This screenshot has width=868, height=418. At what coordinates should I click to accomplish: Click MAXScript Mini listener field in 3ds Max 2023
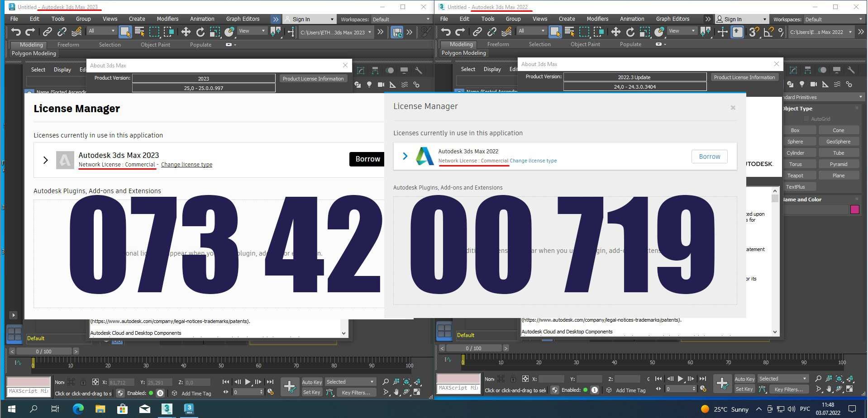28,391
